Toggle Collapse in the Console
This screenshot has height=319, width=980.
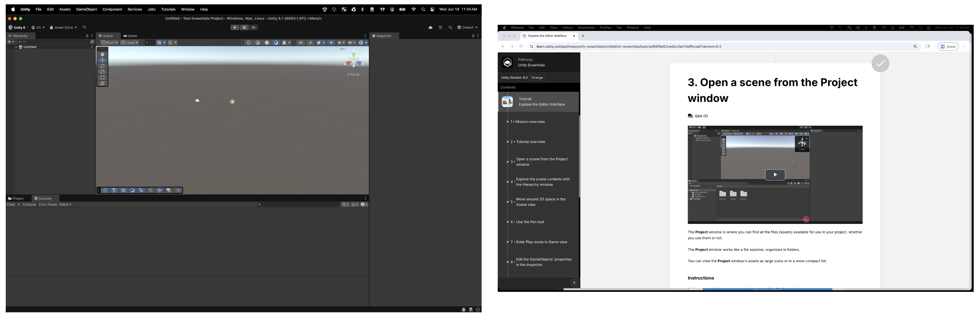pyautogui.click(x=29, y=204)
